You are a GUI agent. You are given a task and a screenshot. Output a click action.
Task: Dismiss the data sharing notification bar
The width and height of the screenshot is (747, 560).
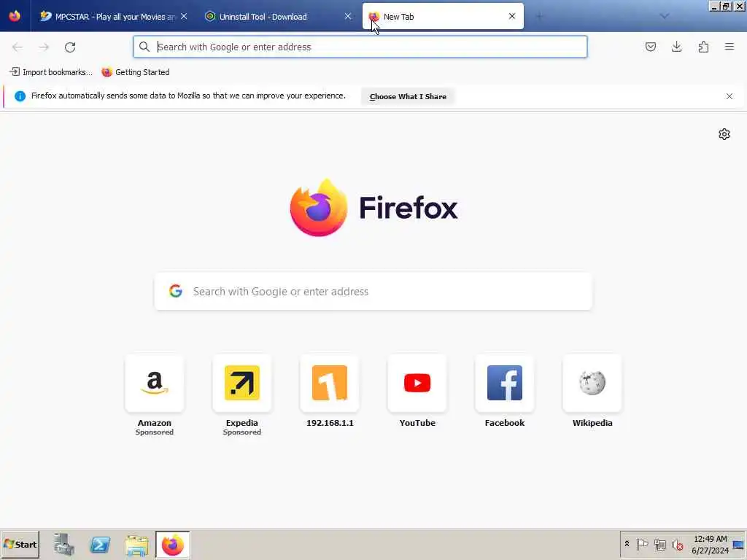pyautogui.click(x=729, y=96)
